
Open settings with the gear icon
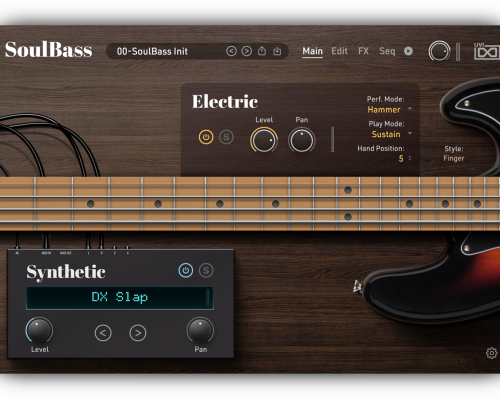tap(491, 353)
